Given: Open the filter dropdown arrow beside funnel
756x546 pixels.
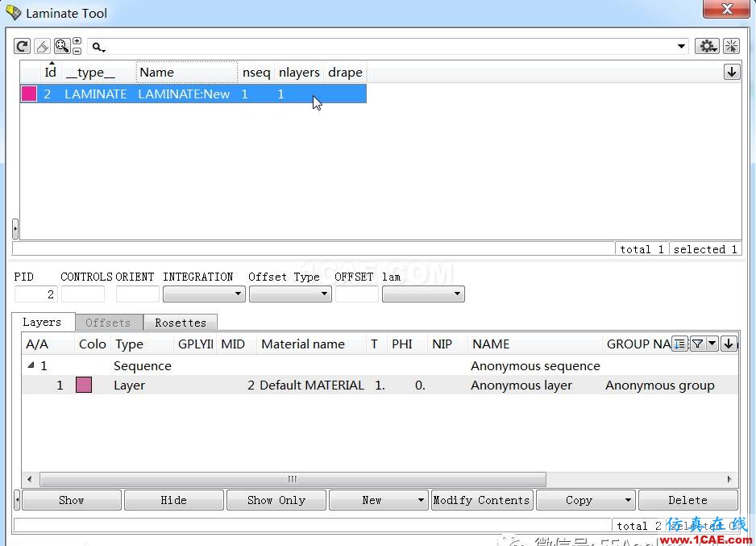Looking at the screenshot, I should 712,344.
